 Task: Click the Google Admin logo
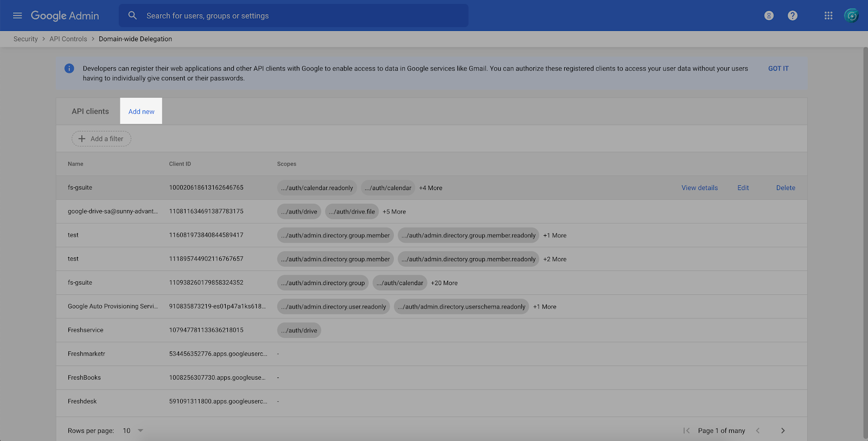tap(65, 16)
